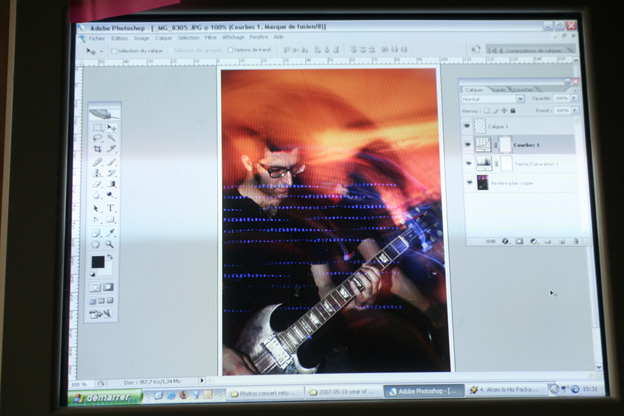Image resolution: width=624 pixels, height=416 pixels.
Task: Select the Healing Brush tool
Action: coord(98,162)
